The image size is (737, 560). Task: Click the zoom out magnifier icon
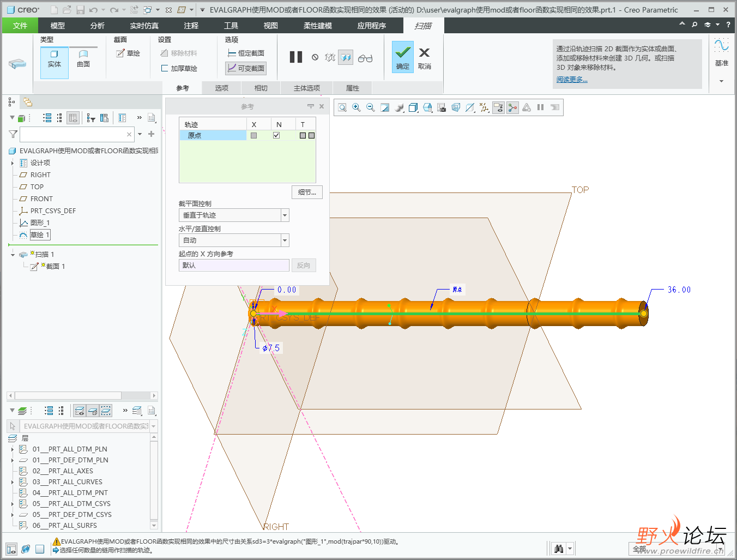point(371,107)
